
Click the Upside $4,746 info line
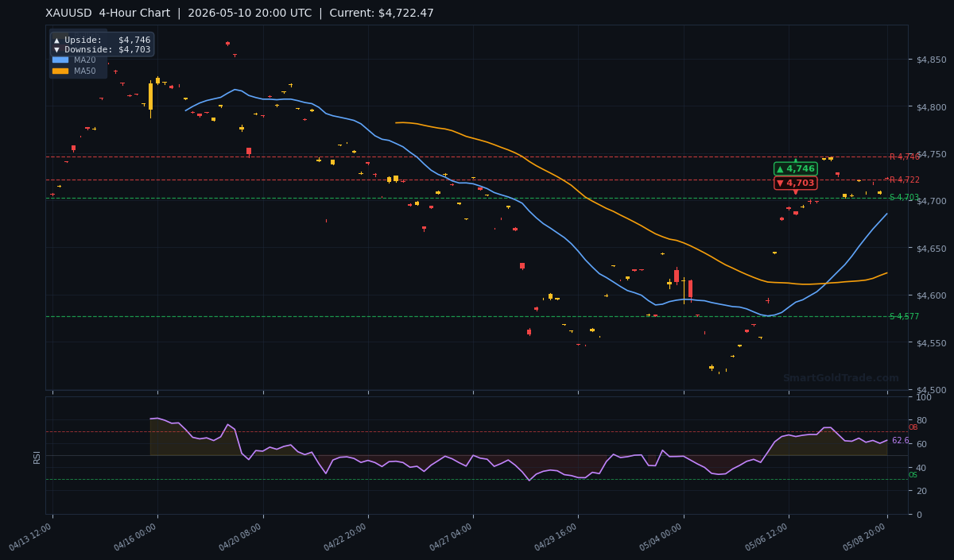pos(102,40)
